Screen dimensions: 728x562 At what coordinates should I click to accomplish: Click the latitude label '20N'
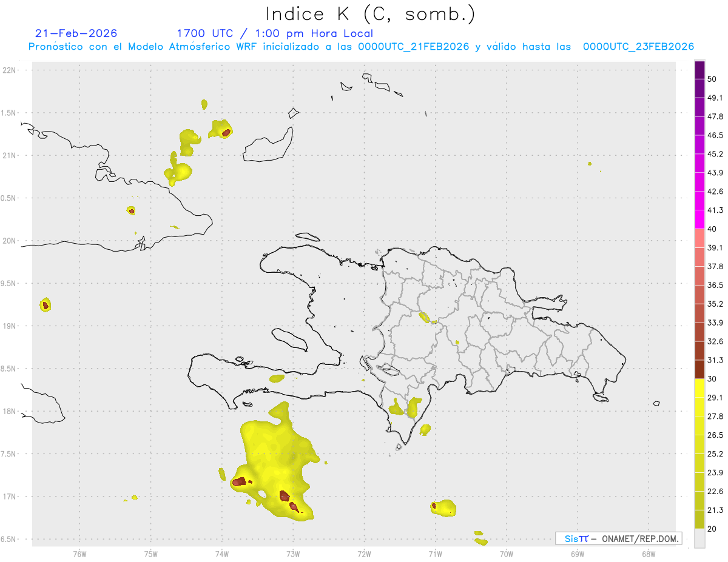coord(9,241)
